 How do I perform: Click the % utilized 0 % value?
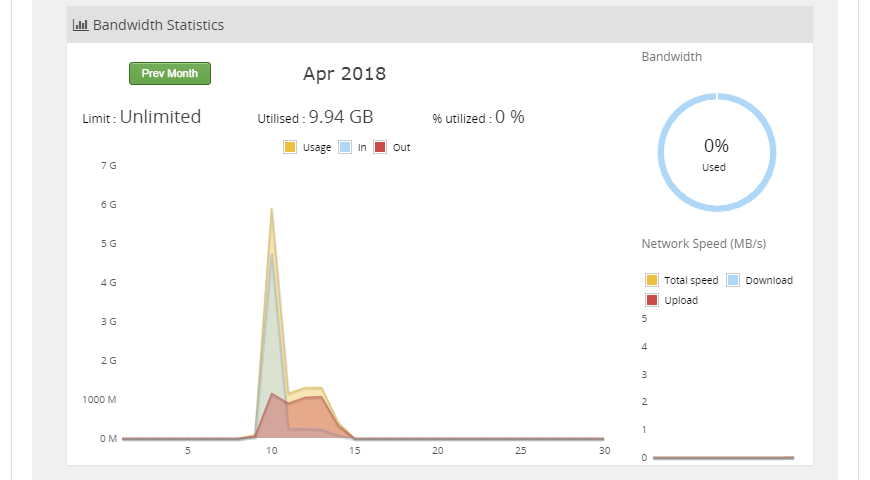[511, 117]
